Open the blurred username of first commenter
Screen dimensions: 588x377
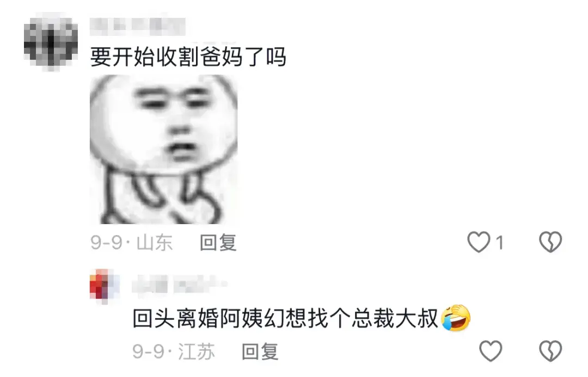pos(138,26)
